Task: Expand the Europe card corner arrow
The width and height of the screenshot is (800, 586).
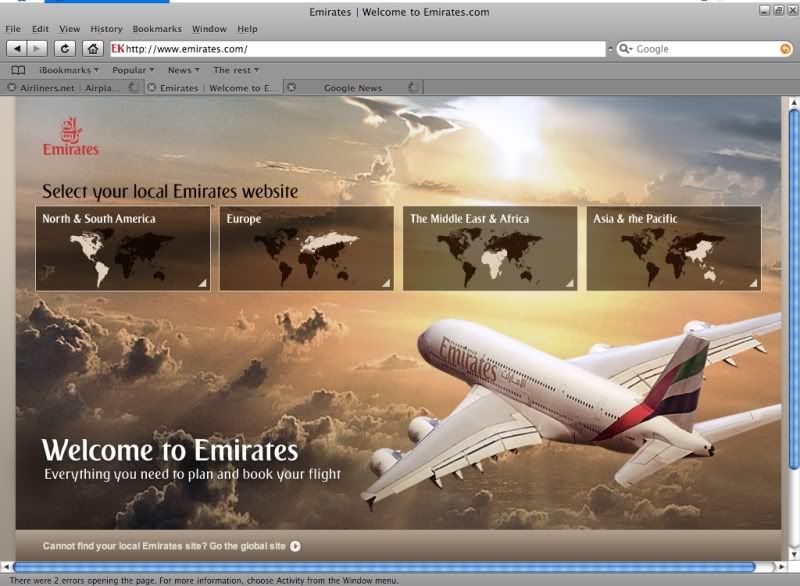Action: tap(386, 283)
